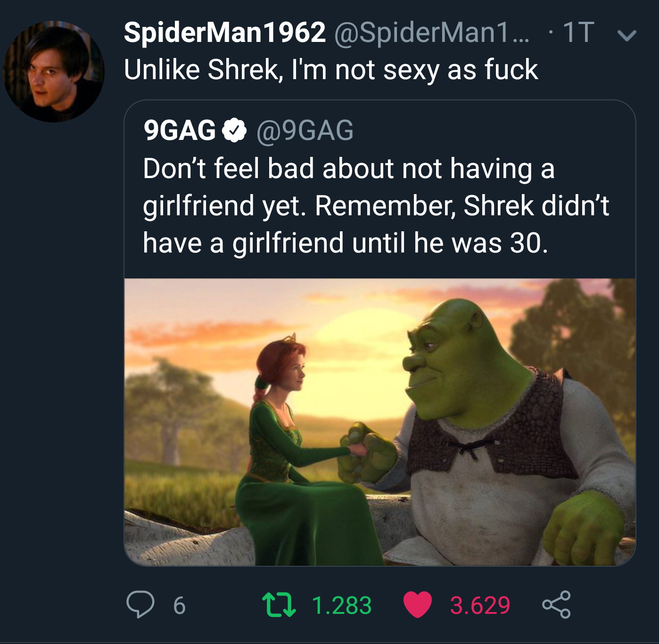Tap the share icon below the tweet
This screenshot has height=644, width=659.
[556, 604]
